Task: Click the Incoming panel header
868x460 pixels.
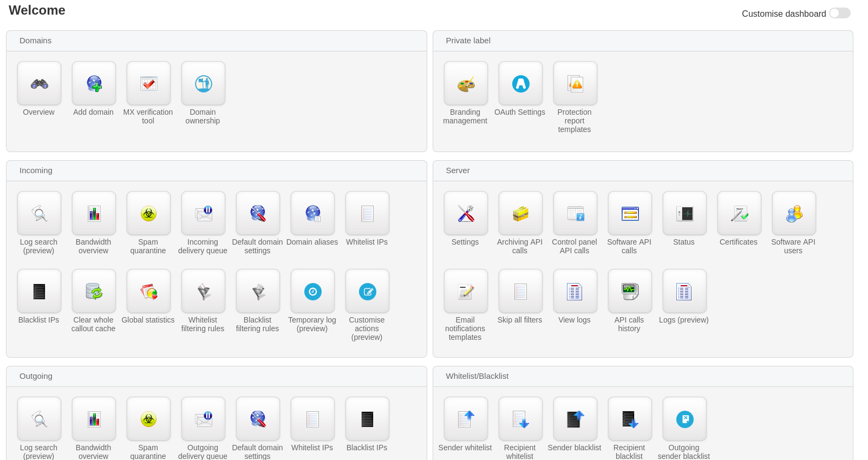Action: (217, 170)
